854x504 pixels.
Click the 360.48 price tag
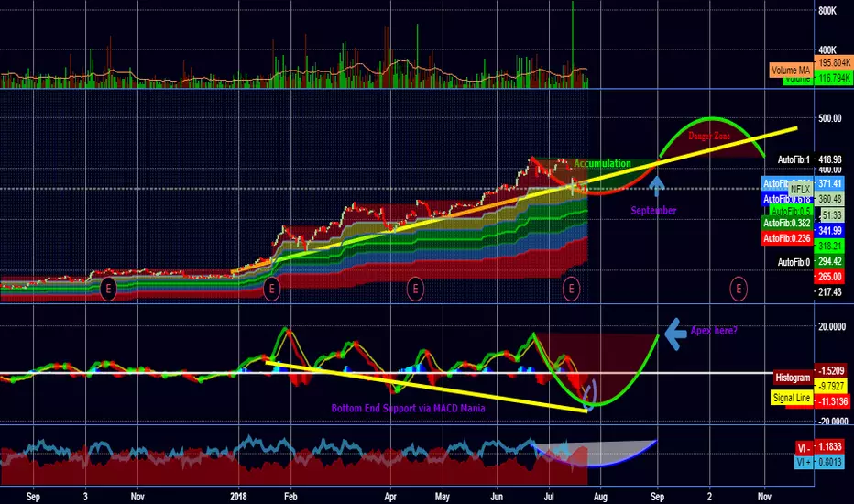coord(829,199)
